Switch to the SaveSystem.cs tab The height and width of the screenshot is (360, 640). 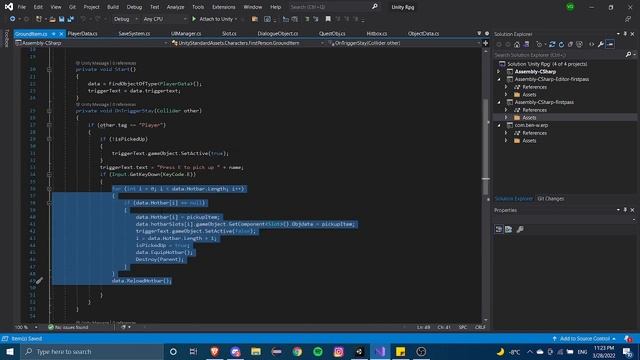point(134,33)
